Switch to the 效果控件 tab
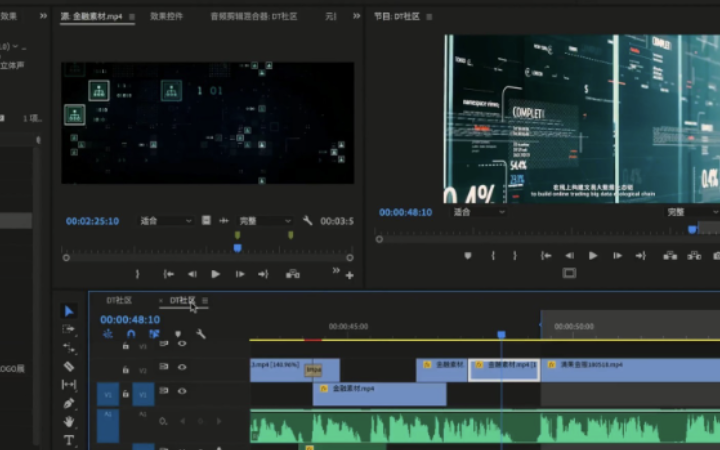Viewport: 720px width, 450px height. click(166, 16)
